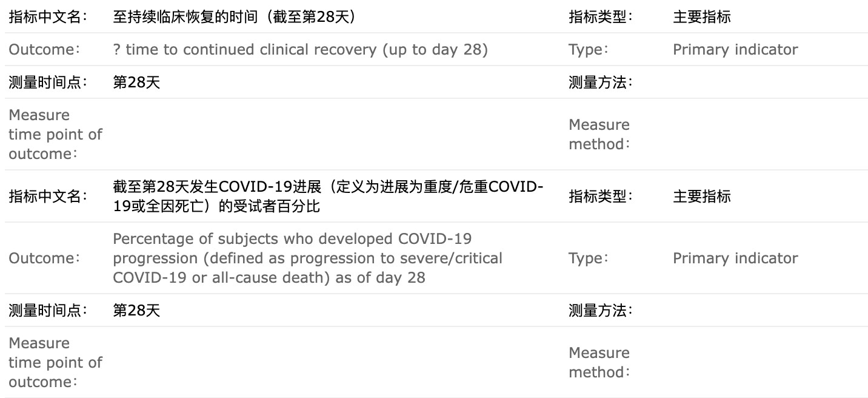
Task: Click the "测量方法:" label under the clinical recovery outcome
Action: [600, 82]
